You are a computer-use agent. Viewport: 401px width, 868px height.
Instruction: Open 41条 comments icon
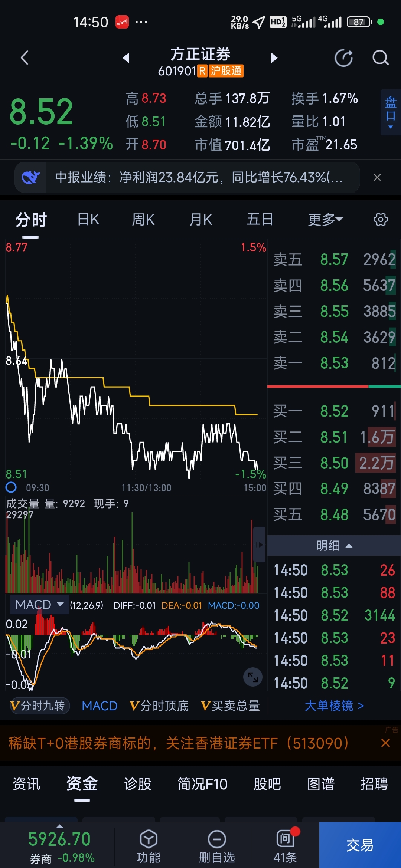point(285,846)
